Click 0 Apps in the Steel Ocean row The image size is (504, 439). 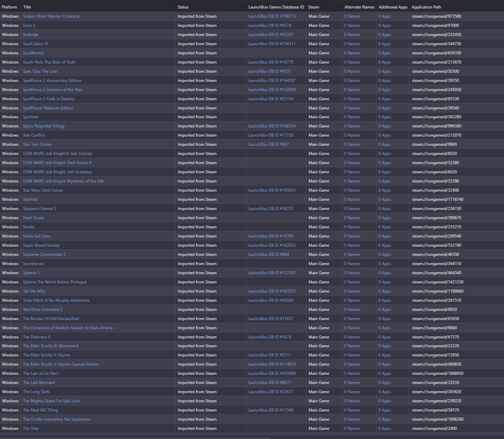coord(385,218)
